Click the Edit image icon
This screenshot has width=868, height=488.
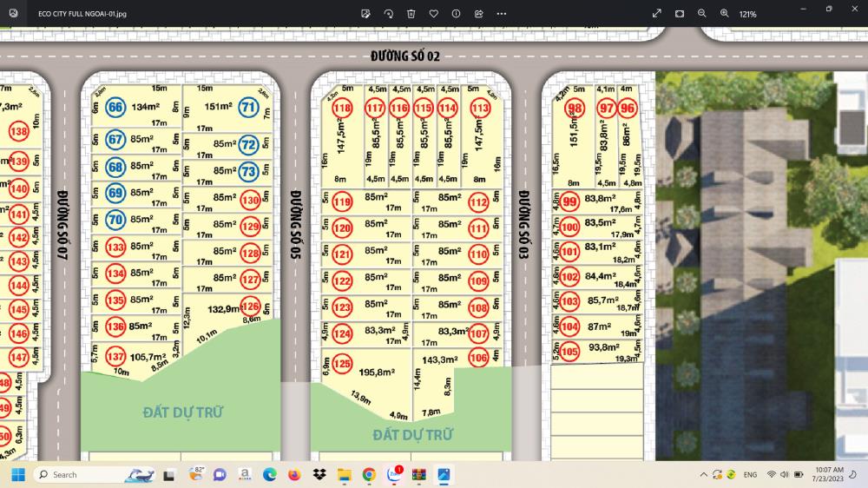(365, 14)
